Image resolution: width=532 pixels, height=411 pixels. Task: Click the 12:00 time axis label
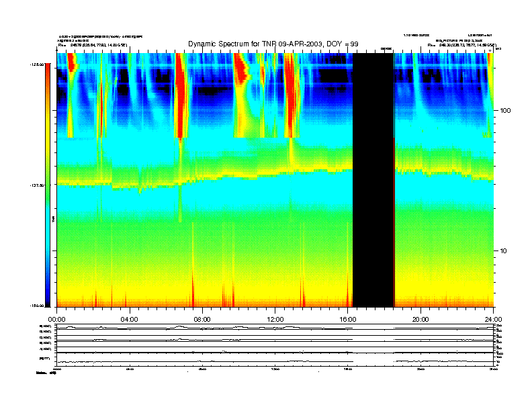coord(275,320)
